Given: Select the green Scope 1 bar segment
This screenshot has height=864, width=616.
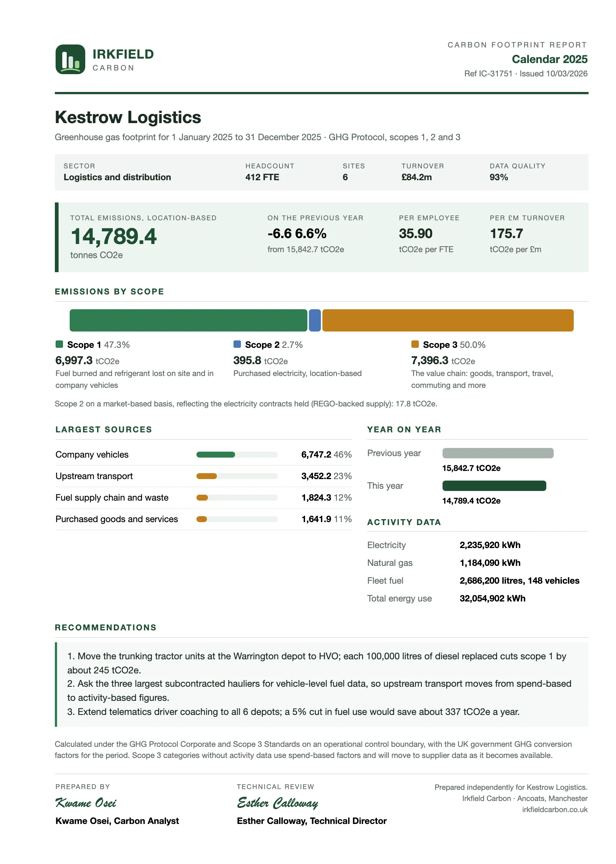Looking at the screenshot, I should pos(188,320).
